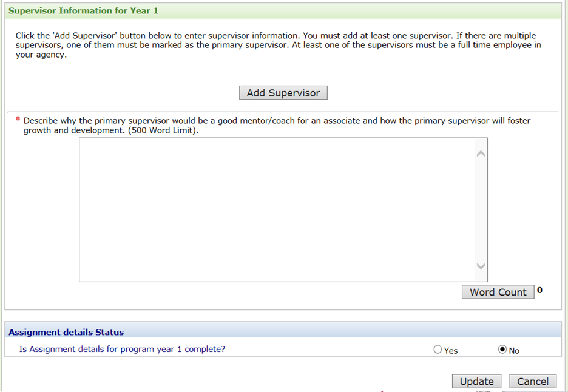Image resolution: width=568 pixels, height=392 pixels.
Task: Click the 'Is Assignment details complete?' question label
Action: pos(122,349)
